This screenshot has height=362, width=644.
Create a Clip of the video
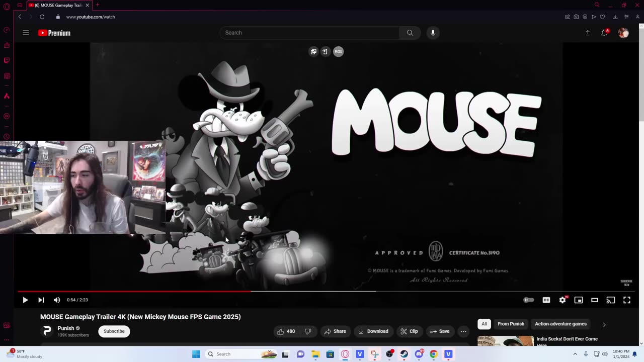409,331
